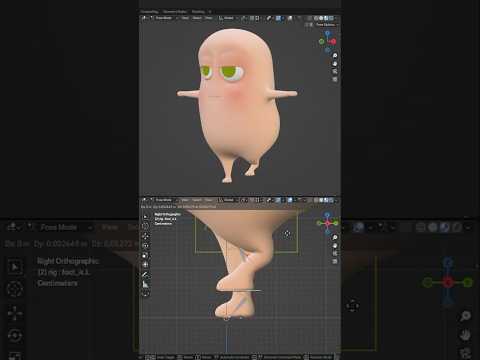
Task: Click pan hand icon in upper viewport
Action: 335,64
